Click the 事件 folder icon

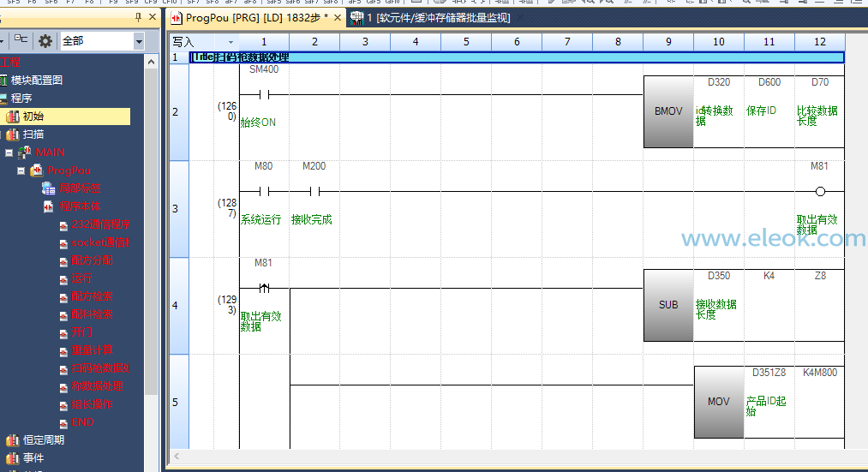[x=13, y=458]
